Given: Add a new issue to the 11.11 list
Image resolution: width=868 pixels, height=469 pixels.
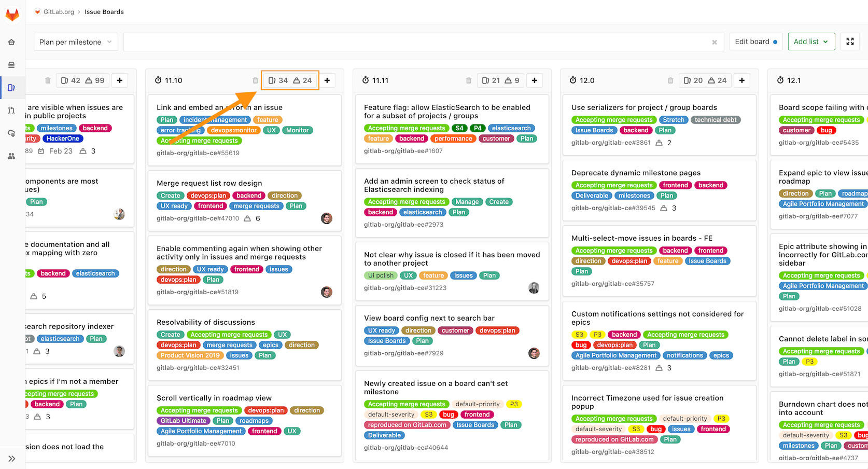Looking at the screenshot, I should (x=535, y=80).
